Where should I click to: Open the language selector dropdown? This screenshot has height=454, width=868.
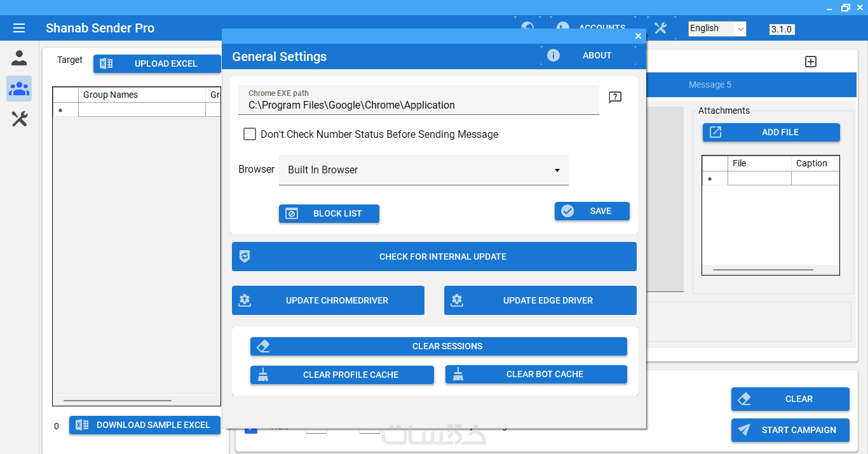pyautogui.click(x=717, y=29)
